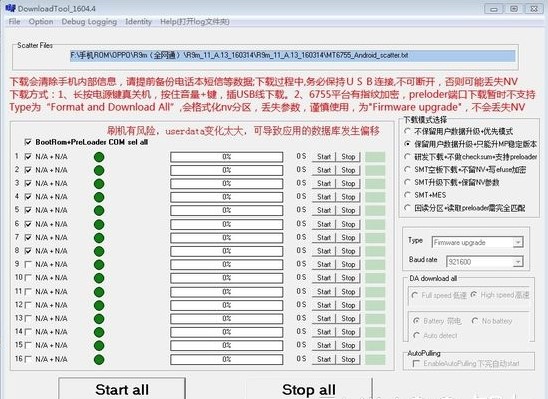This screenshot has height=399, width=548.
Task: Select the Battery option
Action: tap(416, 321)
